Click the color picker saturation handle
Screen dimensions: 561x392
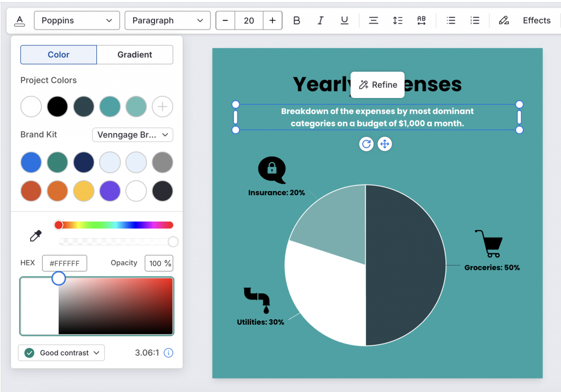tap(59, 278)
